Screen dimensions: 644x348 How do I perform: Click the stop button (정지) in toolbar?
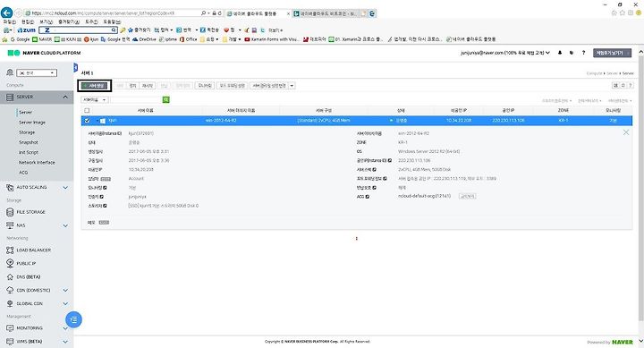point(132,86)
